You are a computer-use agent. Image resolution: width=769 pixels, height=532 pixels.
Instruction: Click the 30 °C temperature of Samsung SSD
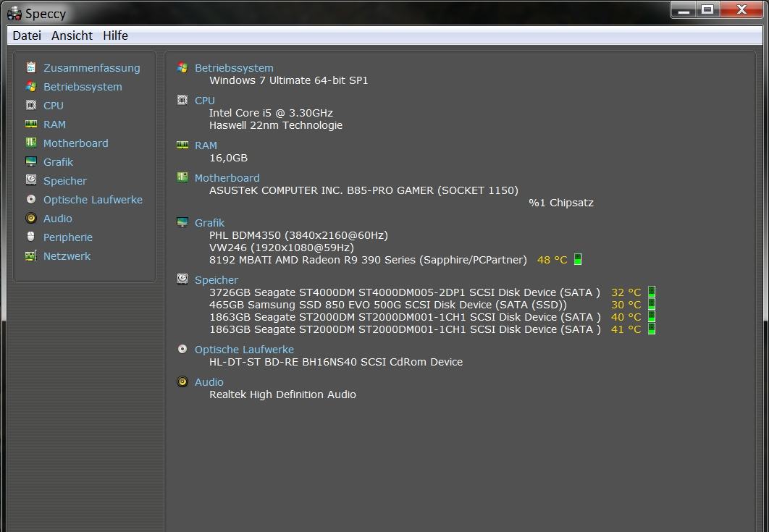click(626, 305)
